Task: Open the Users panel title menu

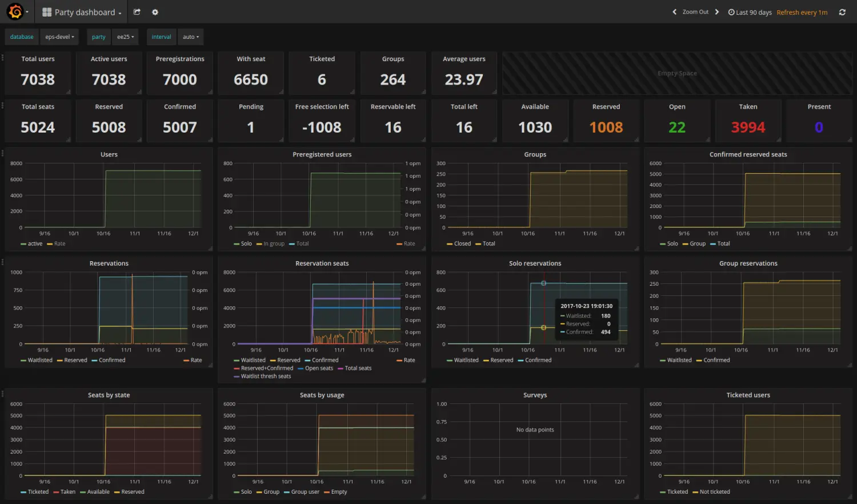Action: [109, 154]
